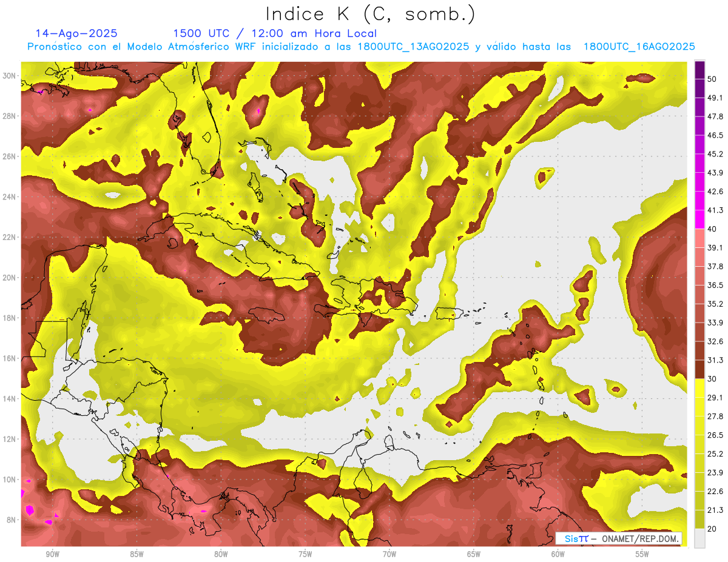Click the colorbar value 37.8
The width and height of the screenshot is (728, 562).
click(715, 266)
